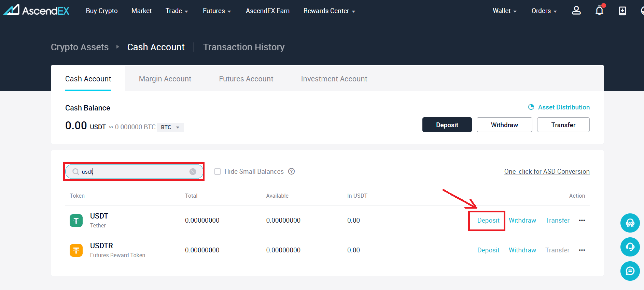Click the topmost floating circular button

click(630, 223)
